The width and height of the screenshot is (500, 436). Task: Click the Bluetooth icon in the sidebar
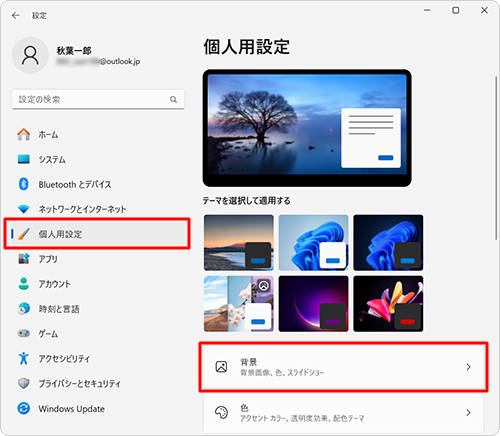click(x=24, y=184)
